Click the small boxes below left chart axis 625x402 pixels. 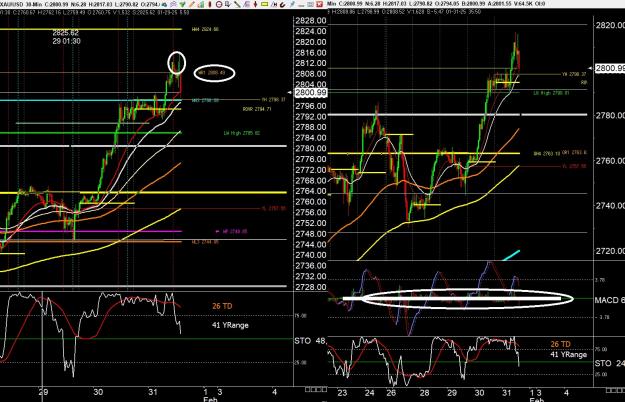coord(316,389)
